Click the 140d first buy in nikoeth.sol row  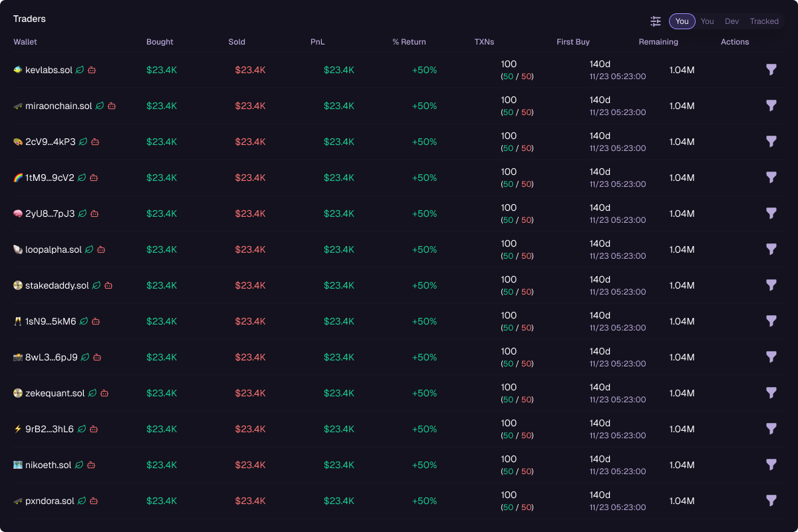(x=600, y=459)
